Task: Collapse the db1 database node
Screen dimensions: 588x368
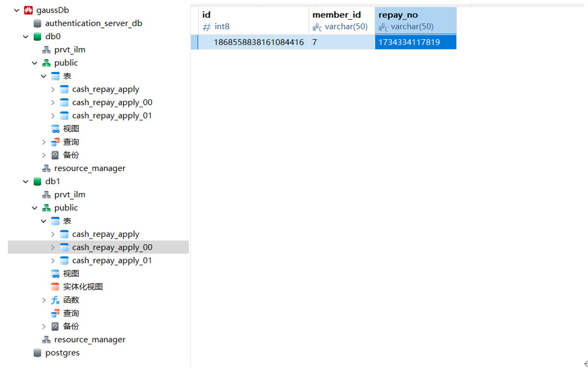Action: click(25, 182)
